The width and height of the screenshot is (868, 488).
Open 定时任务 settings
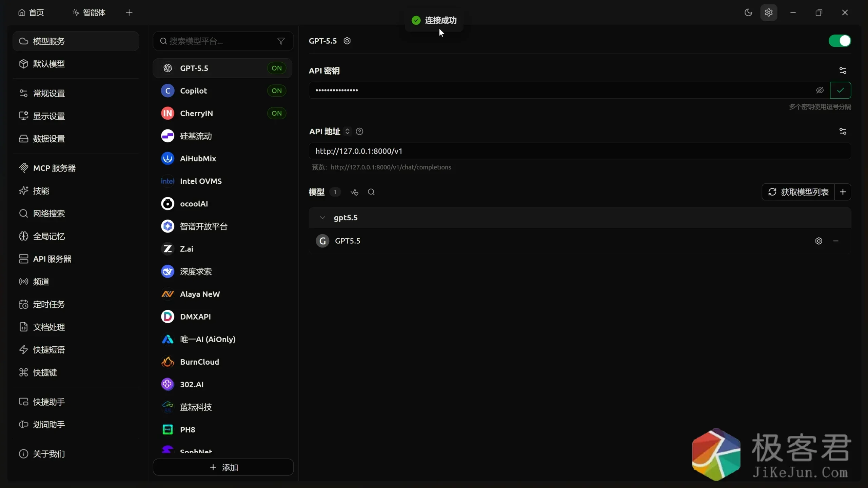76,304
